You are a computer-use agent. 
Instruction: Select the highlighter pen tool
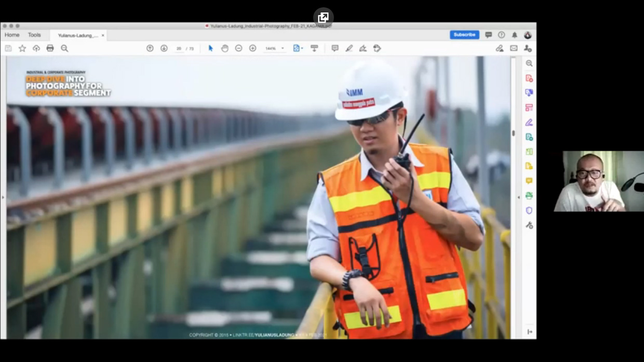tap(349, 48)
